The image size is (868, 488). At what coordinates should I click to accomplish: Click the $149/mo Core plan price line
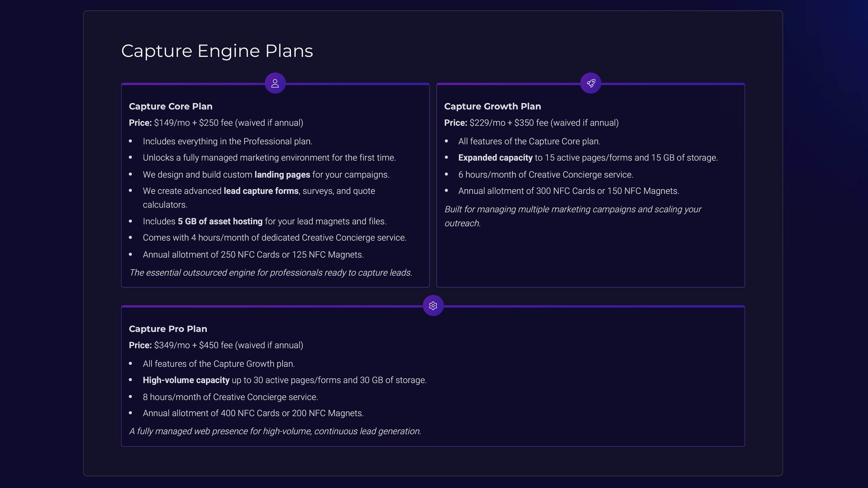[216, 123]
